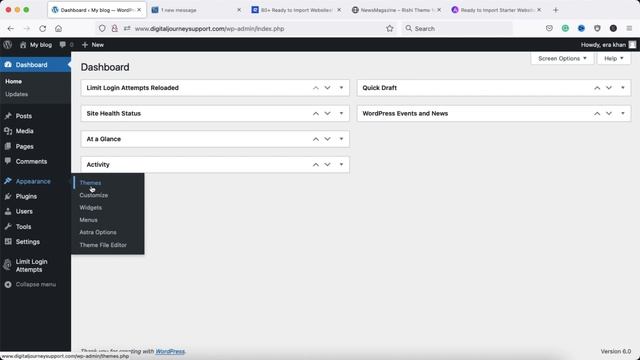Open the browser hamburger menu

click(x=629, y=29)
